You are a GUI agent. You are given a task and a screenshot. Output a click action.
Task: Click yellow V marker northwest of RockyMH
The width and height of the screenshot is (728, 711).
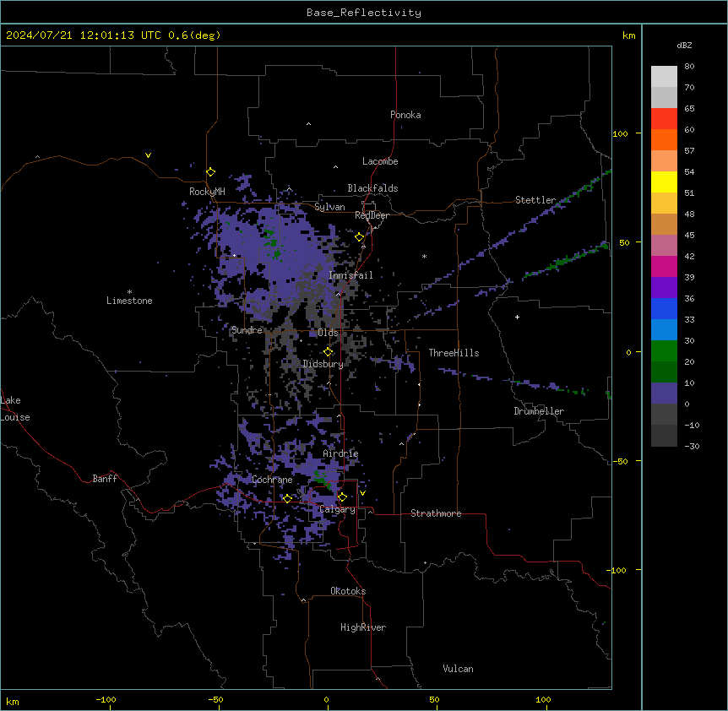tap(148, 155)
